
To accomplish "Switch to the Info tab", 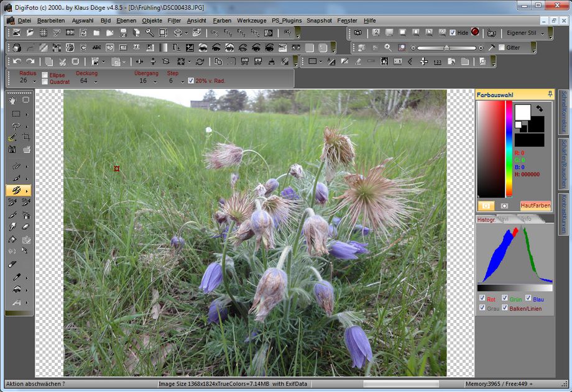I will click(526, 219).
